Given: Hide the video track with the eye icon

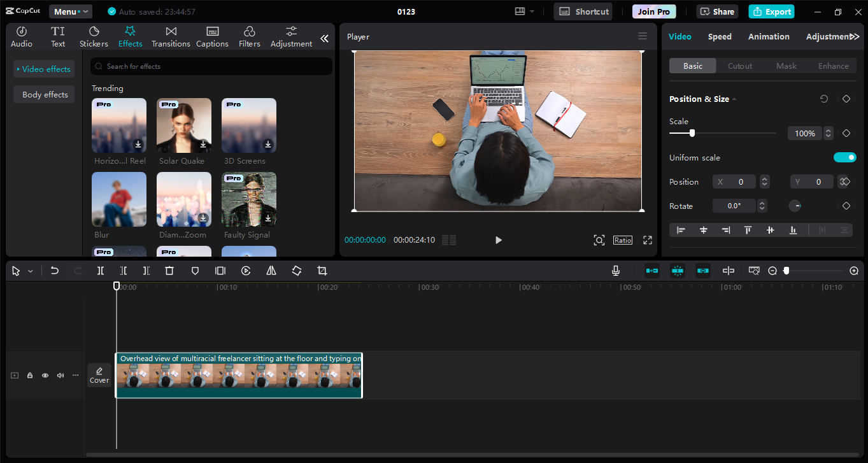Looking at the screenshot, I should point(45,375).
